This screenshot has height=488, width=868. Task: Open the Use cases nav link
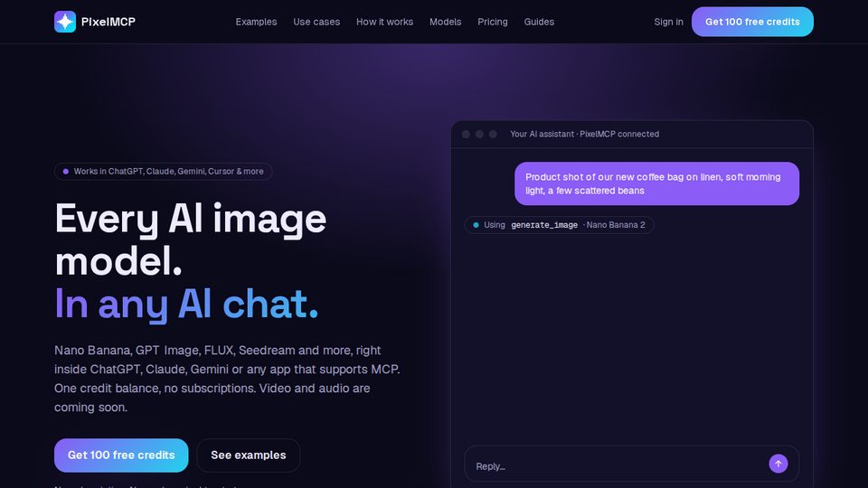316,22
